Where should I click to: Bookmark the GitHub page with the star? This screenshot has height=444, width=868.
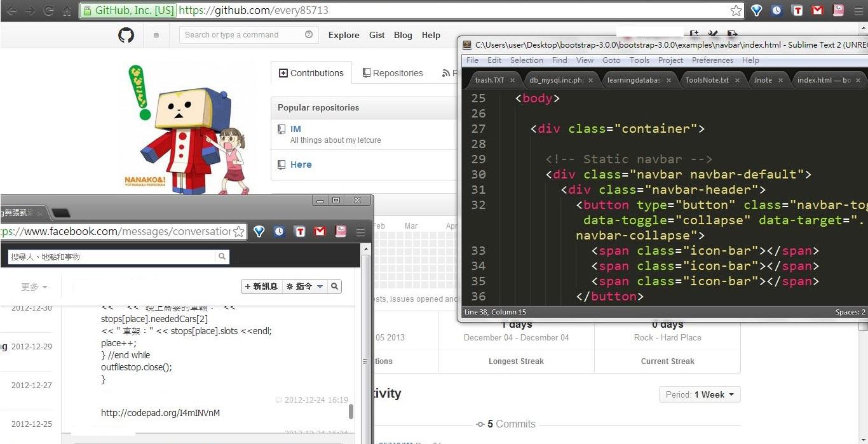coord(736,10)
